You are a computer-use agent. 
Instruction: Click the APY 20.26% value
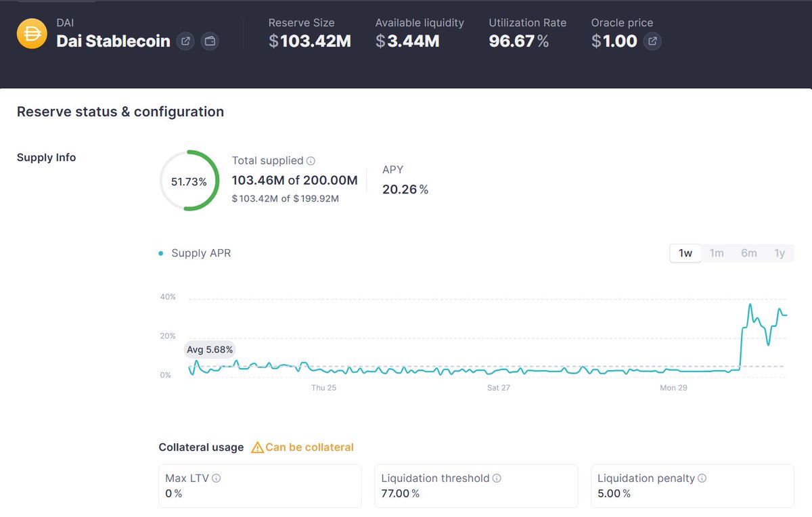point(405,189)
